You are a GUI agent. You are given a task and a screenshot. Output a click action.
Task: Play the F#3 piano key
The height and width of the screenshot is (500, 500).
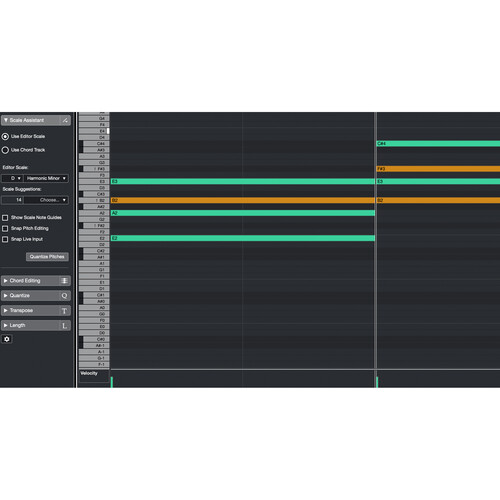[96, 169]
